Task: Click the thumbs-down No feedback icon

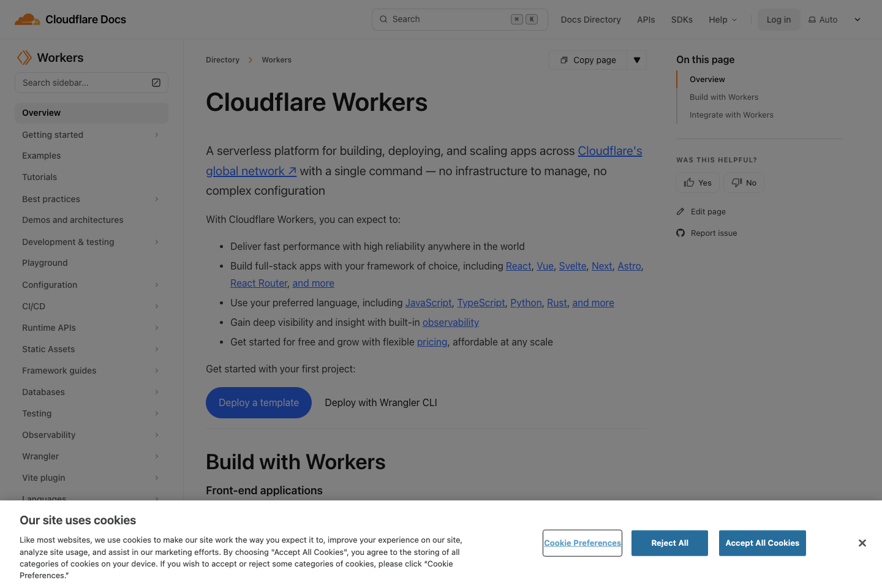Action: (x=736, y=182)
